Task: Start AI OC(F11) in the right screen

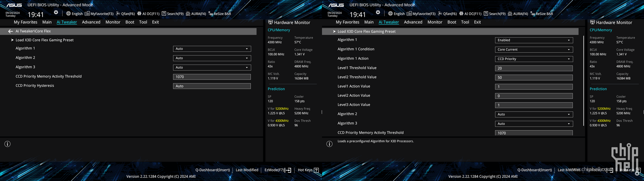Action: 470,14
